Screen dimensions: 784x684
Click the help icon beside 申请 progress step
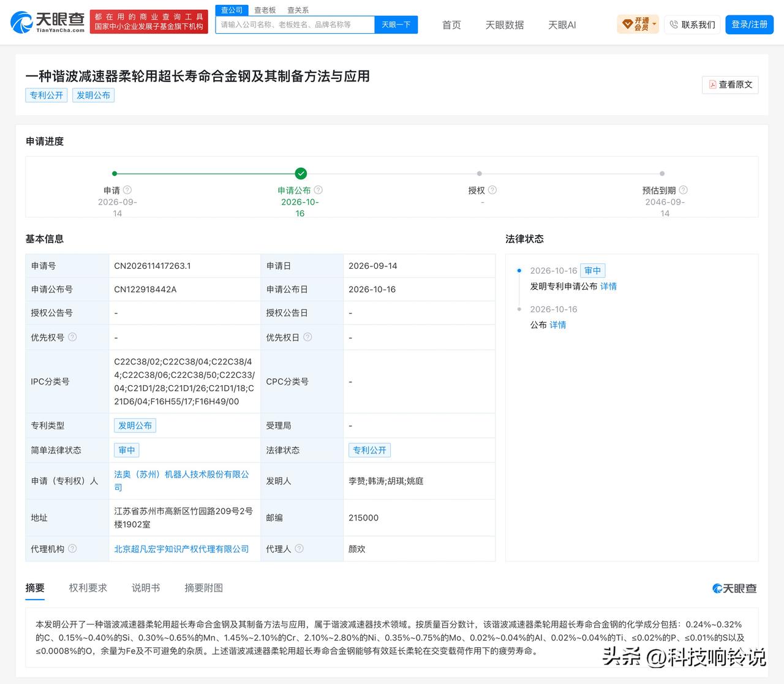tap(127, 190)
